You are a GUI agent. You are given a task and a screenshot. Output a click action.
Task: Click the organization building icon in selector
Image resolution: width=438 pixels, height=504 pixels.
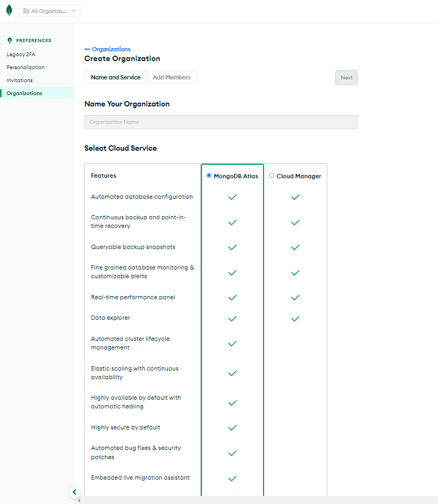[x=26, y=11]
